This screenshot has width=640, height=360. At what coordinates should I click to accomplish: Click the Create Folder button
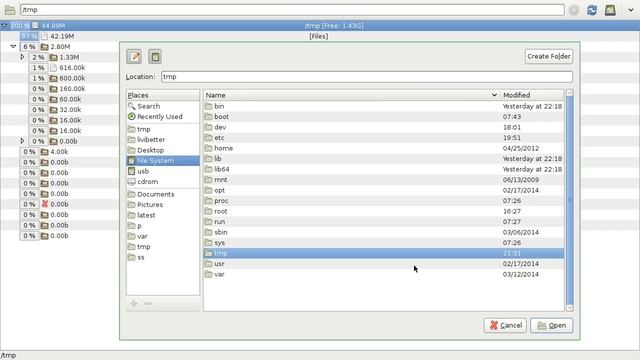549,56
